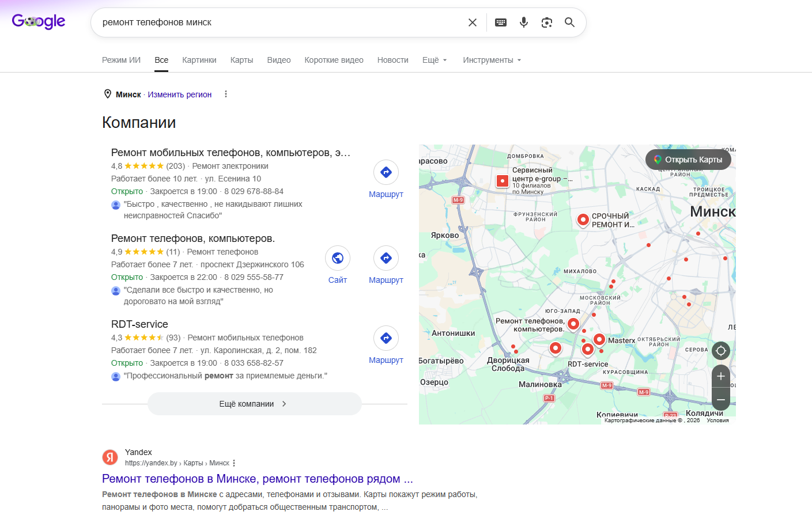Select СРОЧНЫЙ РЕМОНТ map pin
The image size is (812, 523).
tap(583, 219)
